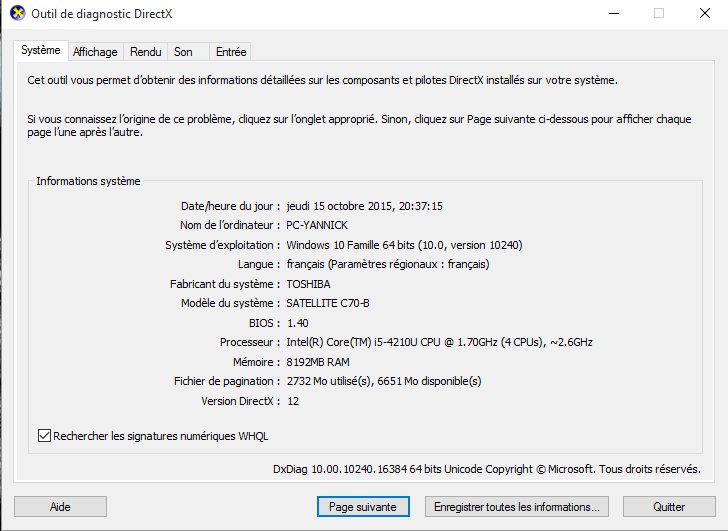This screenshot has height=531, width=728.
Task: Click the DirectX diagnostic tool title bar icon
Action: (x=17, y=13)
